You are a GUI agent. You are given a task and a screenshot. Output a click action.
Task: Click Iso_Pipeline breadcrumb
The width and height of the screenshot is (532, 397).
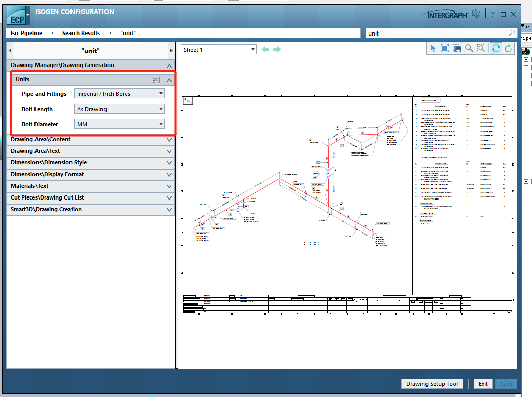(x=26, y=33)
